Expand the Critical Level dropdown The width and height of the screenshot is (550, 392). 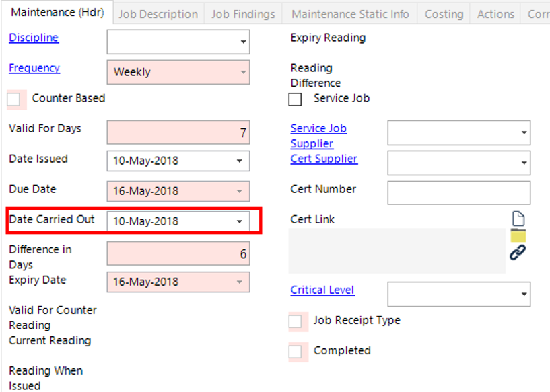[523, 294]
